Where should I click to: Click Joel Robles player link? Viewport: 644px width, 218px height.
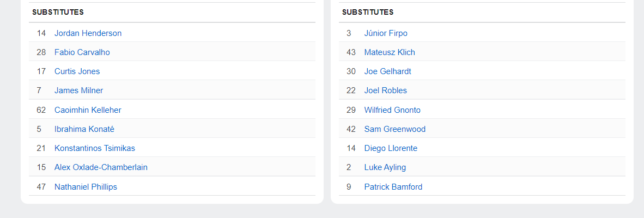(x=385, y=90)
